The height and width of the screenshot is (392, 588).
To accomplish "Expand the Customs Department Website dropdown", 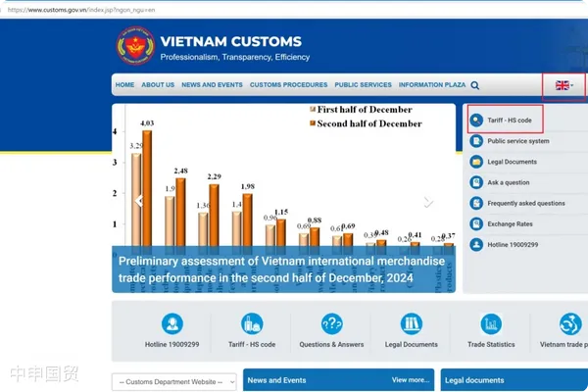I will pos(174,380).
